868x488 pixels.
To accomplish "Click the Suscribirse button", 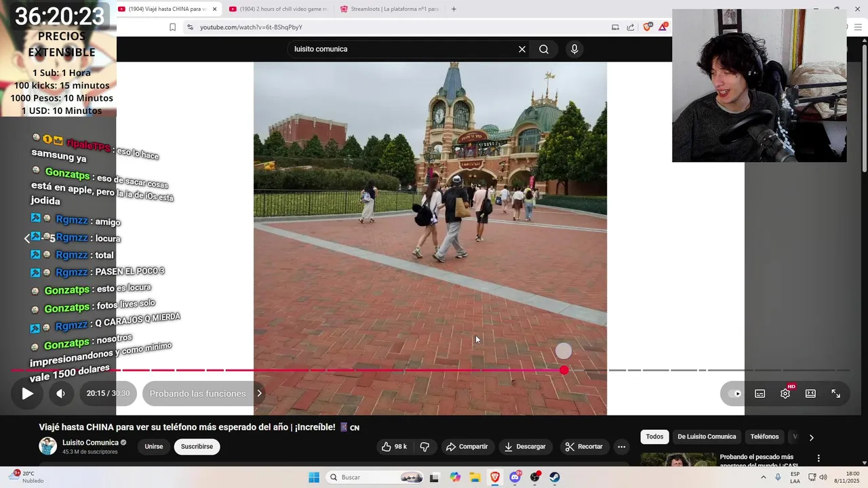I will tap(197, 447).
